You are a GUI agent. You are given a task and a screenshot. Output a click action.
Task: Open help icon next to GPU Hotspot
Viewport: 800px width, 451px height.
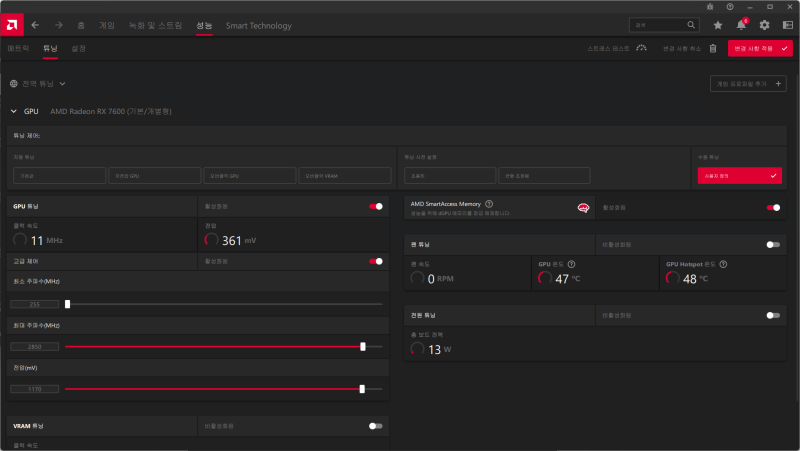coord(723,264)
